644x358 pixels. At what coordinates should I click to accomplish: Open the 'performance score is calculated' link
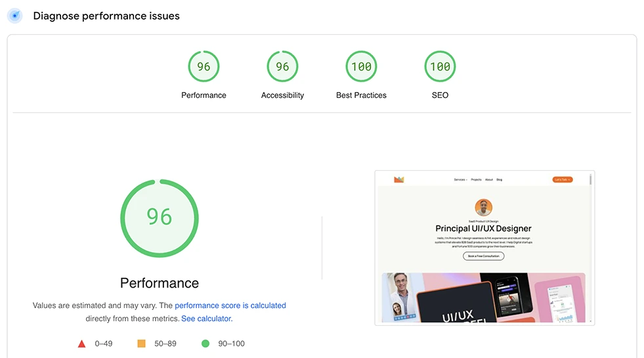(230, 305)
